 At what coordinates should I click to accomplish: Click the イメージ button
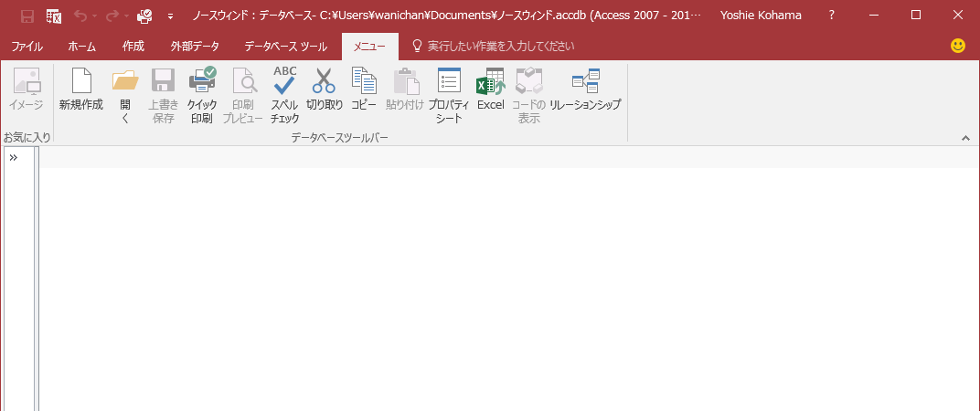click(x=27, y=90)
